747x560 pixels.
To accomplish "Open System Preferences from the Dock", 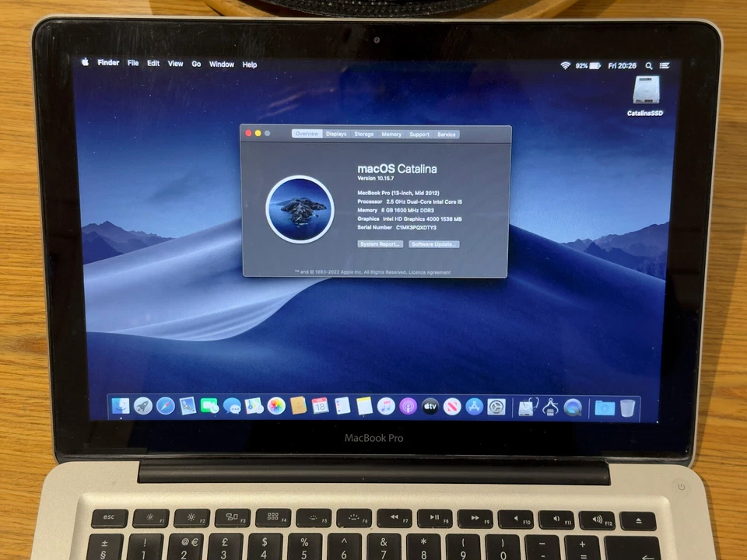I will tap(497, 406).
